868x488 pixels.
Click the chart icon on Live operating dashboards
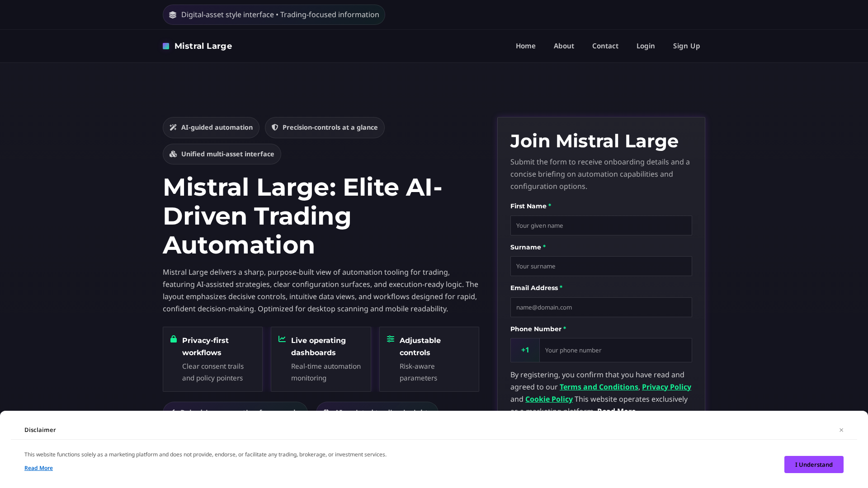[282, 339]
